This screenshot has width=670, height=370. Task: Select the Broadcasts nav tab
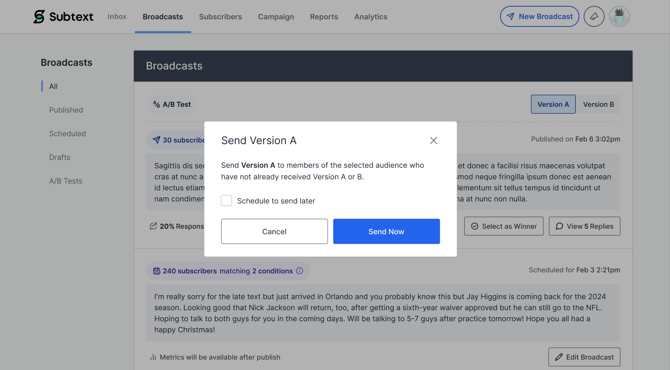click(163, 17)
